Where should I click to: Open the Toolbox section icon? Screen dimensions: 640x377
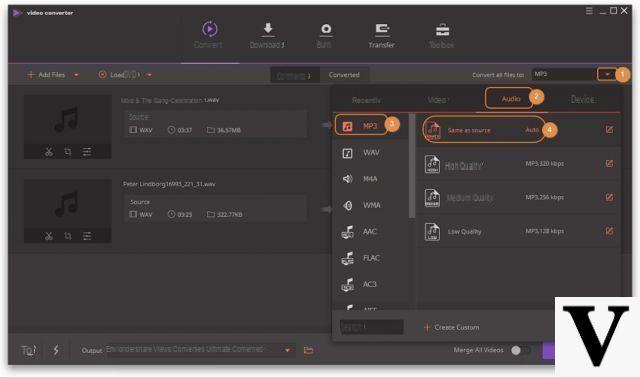click(x=442, y=30)
